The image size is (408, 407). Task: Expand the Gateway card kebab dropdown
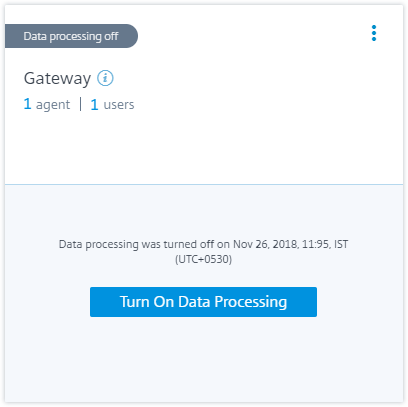tap(374, 33)
